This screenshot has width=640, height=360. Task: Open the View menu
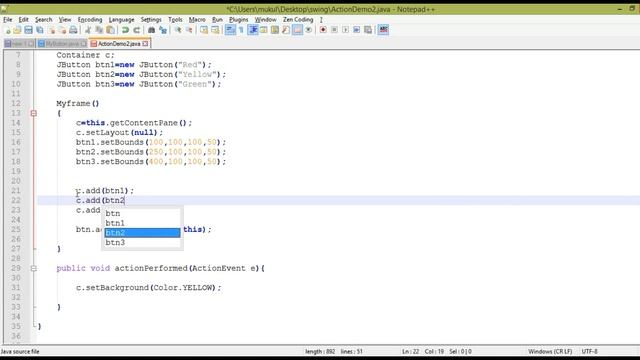click(x=64, y=20)
